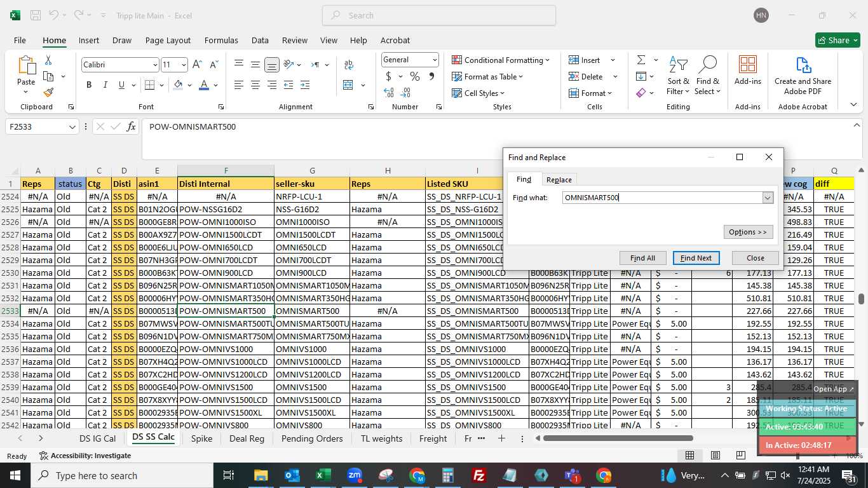
Task: Open the Cell Styles dropdown
Action: pos(478,93)
